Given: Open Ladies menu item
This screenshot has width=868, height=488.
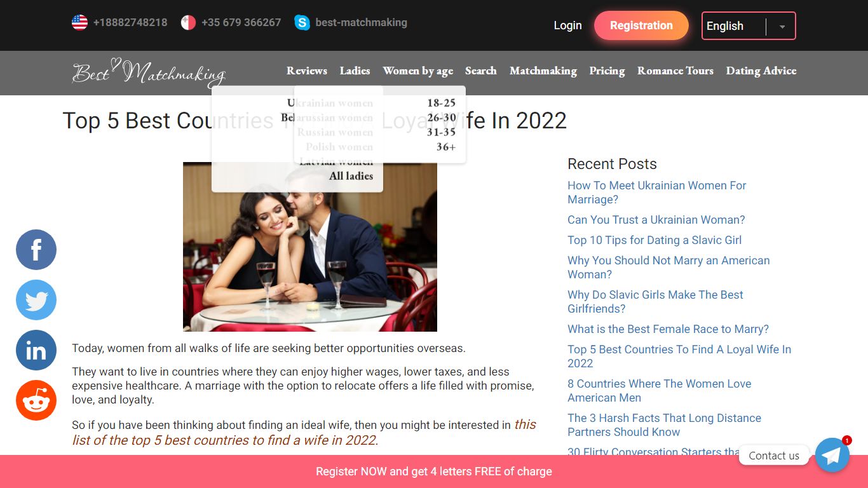Looking at the screenshot, I should tap(355, 71).
